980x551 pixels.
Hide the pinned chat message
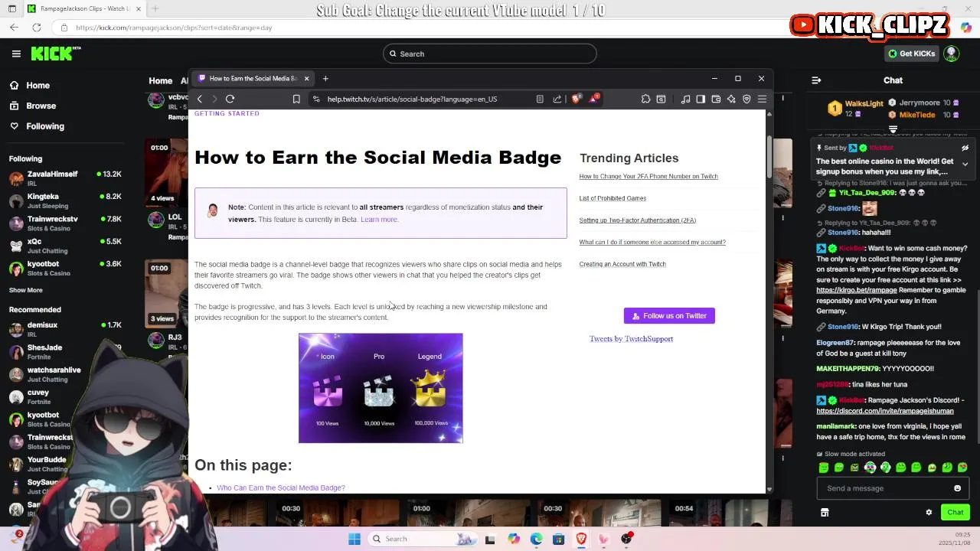pyautogui.click(x=965, y=148)
